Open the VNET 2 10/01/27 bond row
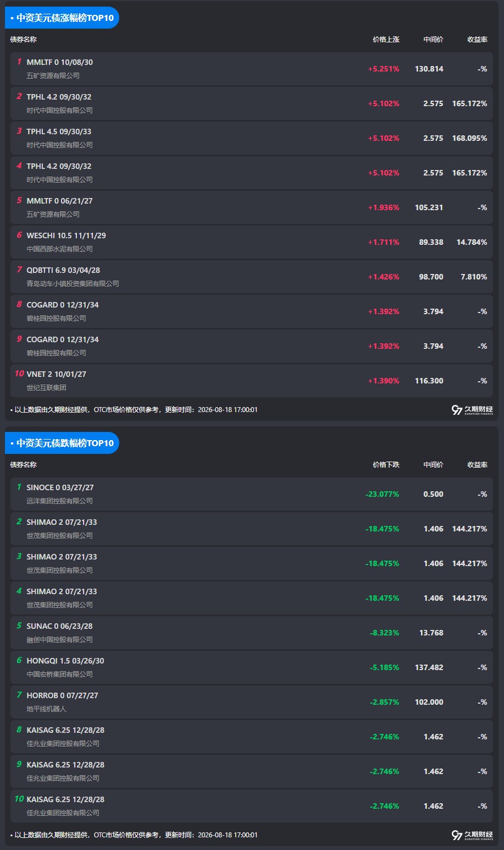This screenshot has width=504, height=850. (x=252, y=381)
